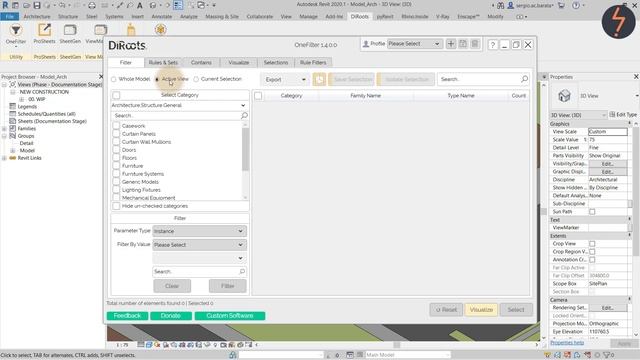Click into the View Scale Custom field
Image resolution: width=640 pixels, height=360 pixels.
608,131
